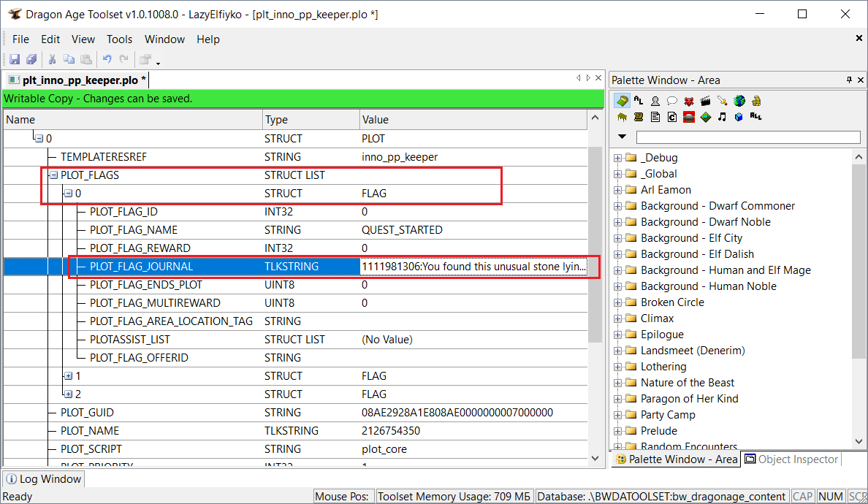This screenshot has width=868, height=504.
Task: Select the Merchant gold coins palette icon
Action: click(756, 101)
